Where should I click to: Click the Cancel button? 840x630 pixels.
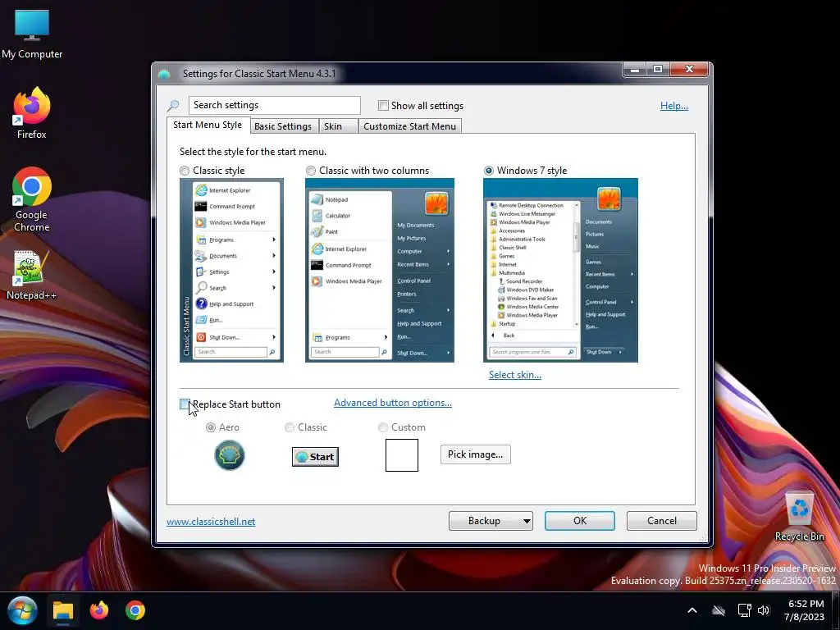[x=662, y=521]
